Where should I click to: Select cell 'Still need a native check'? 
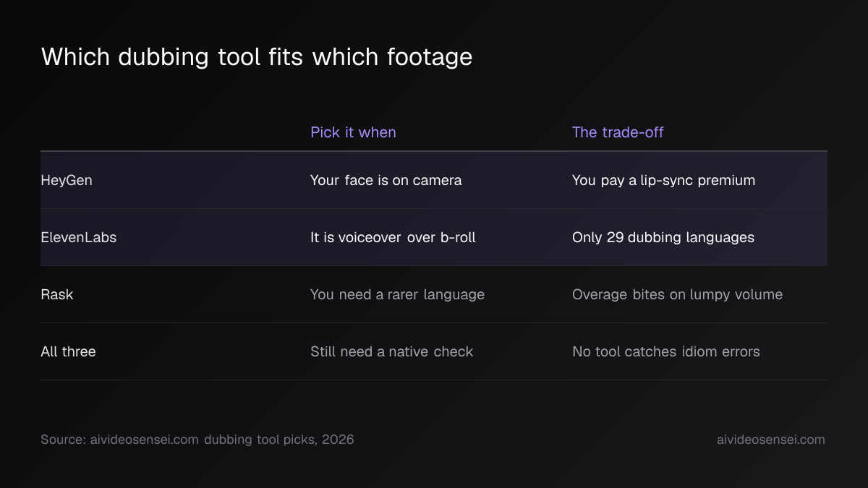point(391,351)
